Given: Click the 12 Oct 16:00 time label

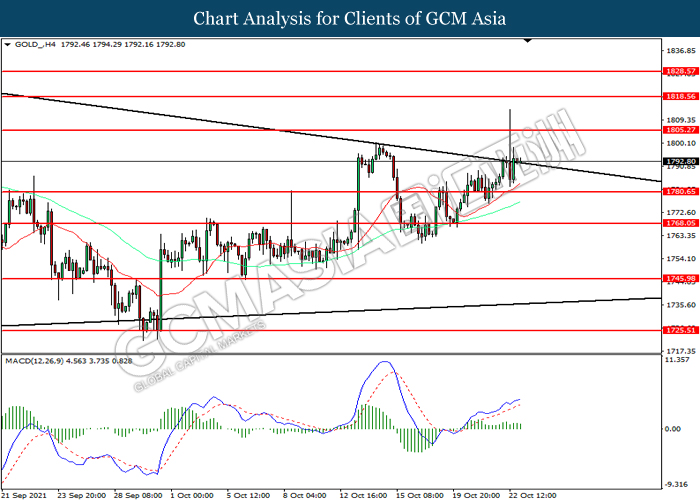Looking at the screenshot, I should [363, 496].
